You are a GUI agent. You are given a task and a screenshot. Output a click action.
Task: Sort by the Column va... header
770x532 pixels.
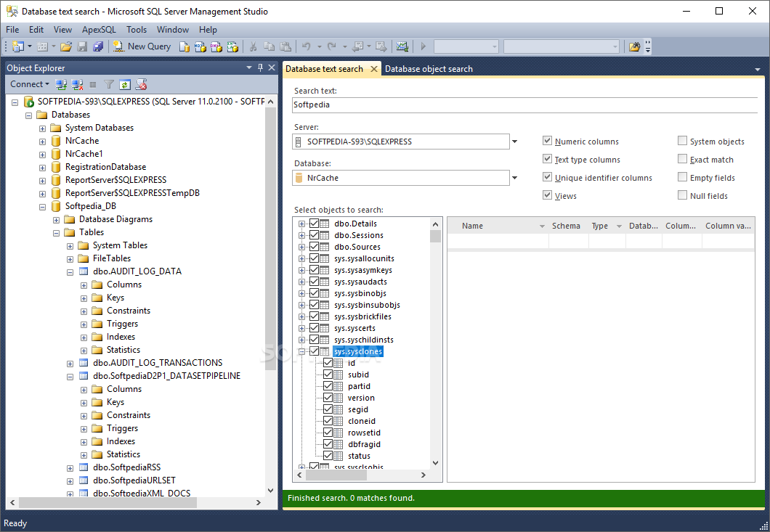click(x=729, y=226)
